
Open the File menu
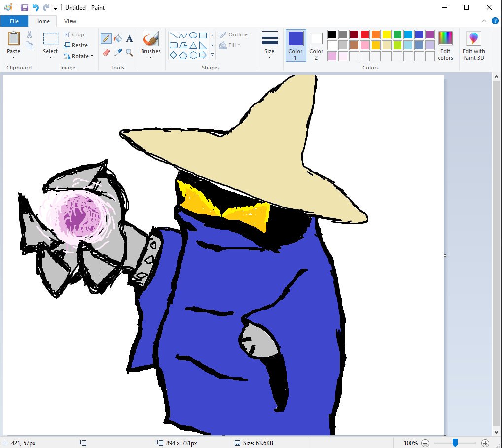(x=14, y=21)
